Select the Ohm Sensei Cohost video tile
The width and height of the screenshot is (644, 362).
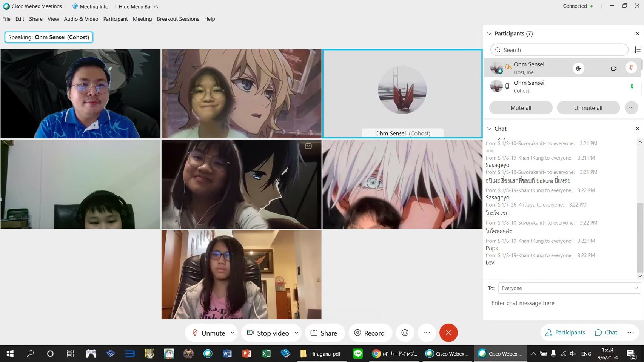point(402,94)
